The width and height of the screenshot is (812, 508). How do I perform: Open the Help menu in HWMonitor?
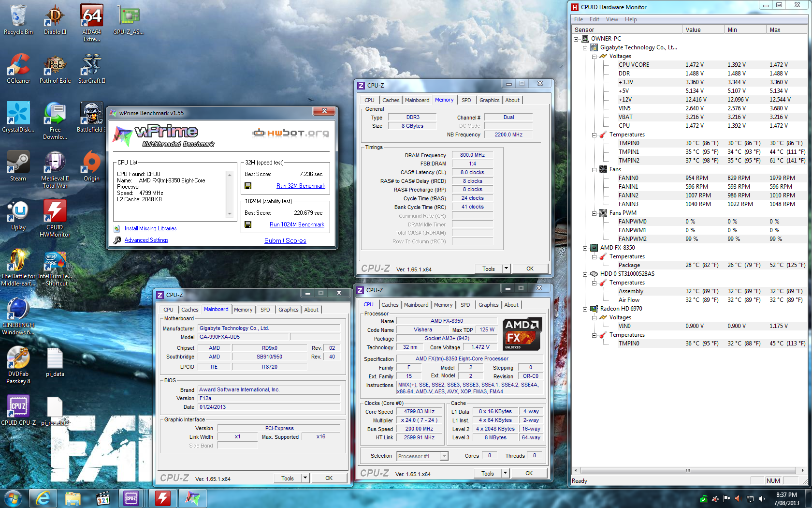point(631,19)
